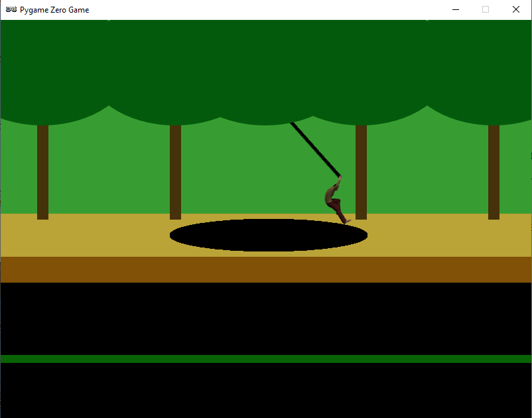Click the title text Pygame Zero Game
532x418 pixels.
[x=53, y=9]
